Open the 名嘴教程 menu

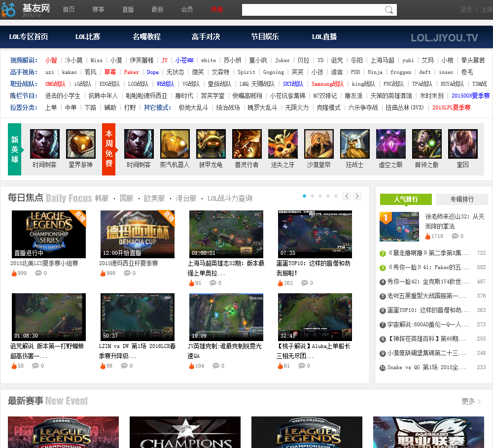(147, 37)
